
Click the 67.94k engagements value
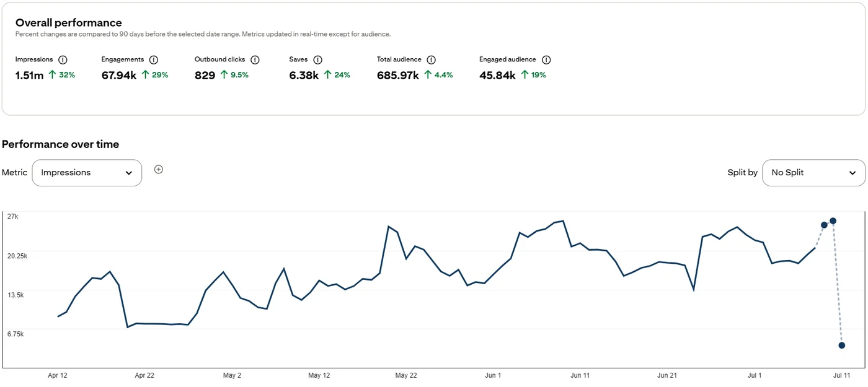[119, 76]
